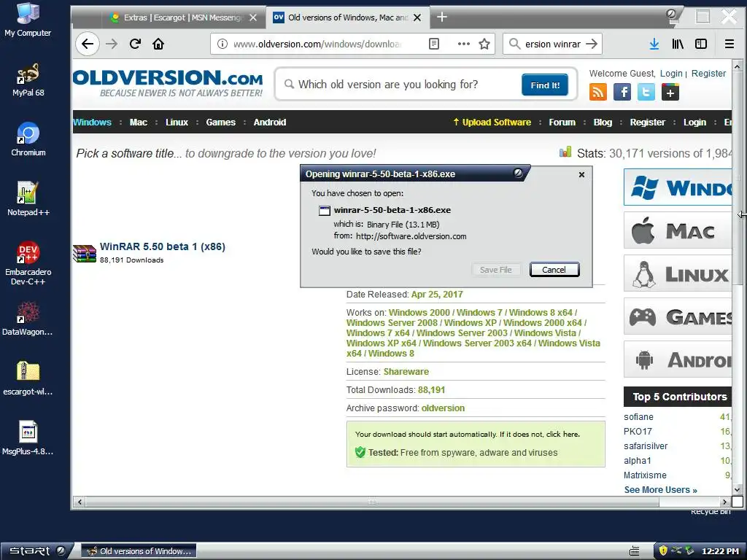Screen dimensions: 747x560
Task: Click the horizontal scrollbar right arrow
Action: [x=725, y=502]
